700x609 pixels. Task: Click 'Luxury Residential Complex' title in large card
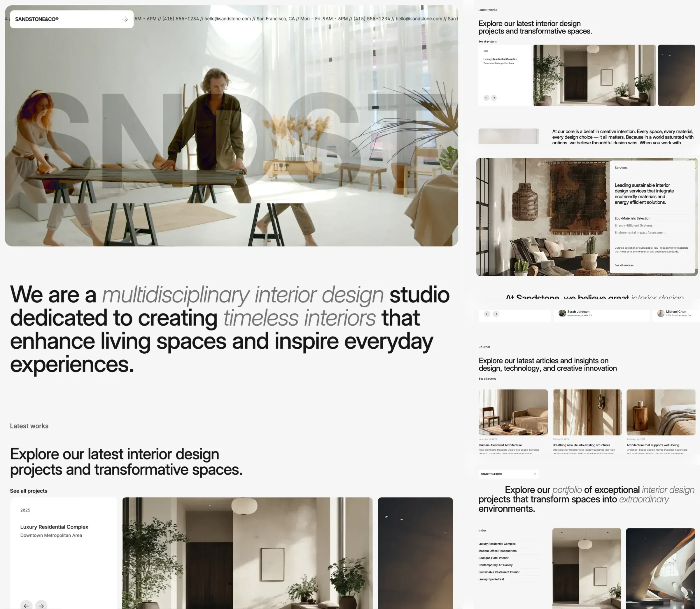54,527
